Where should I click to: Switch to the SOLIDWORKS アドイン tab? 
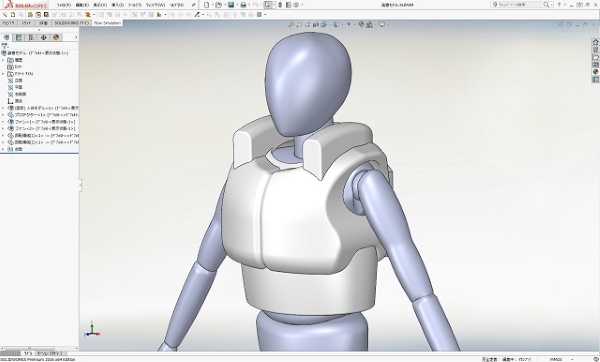[x=72, y=23]
